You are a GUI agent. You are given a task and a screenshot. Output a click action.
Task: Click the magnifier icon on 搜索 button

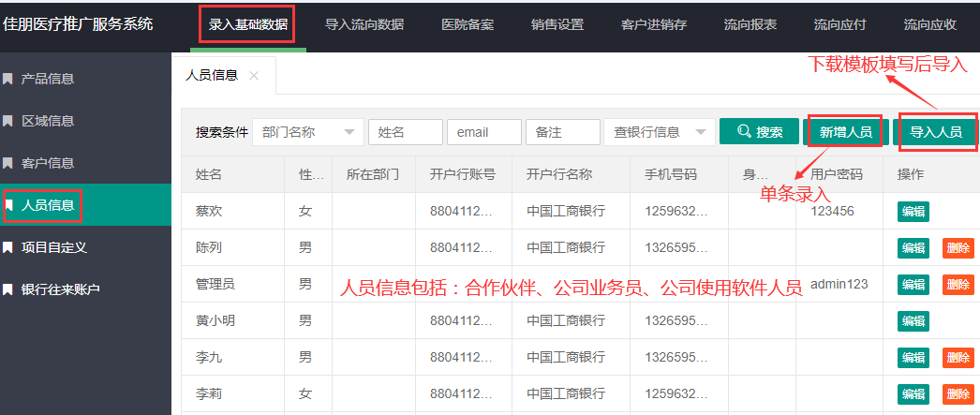[x=745, y=132]
